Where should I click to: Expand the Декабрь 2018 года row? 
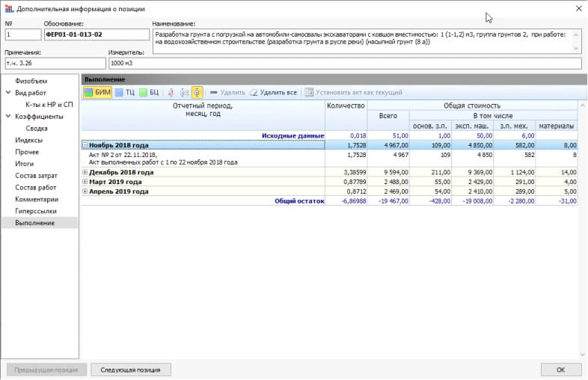pos(85,172)
